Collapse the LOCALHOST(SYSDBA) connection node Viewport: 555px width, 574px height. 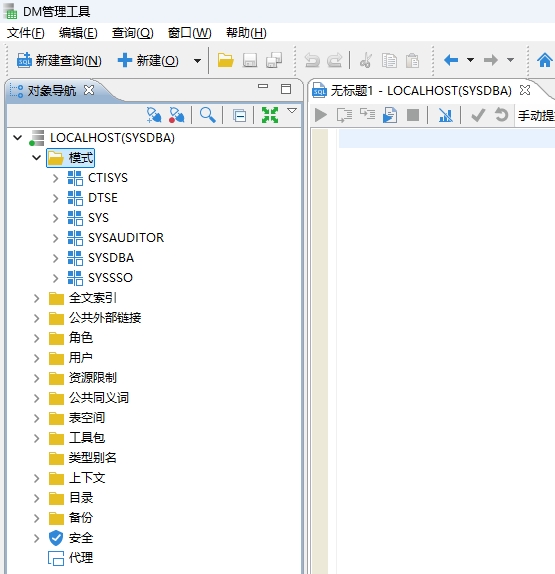click(18, 138)
